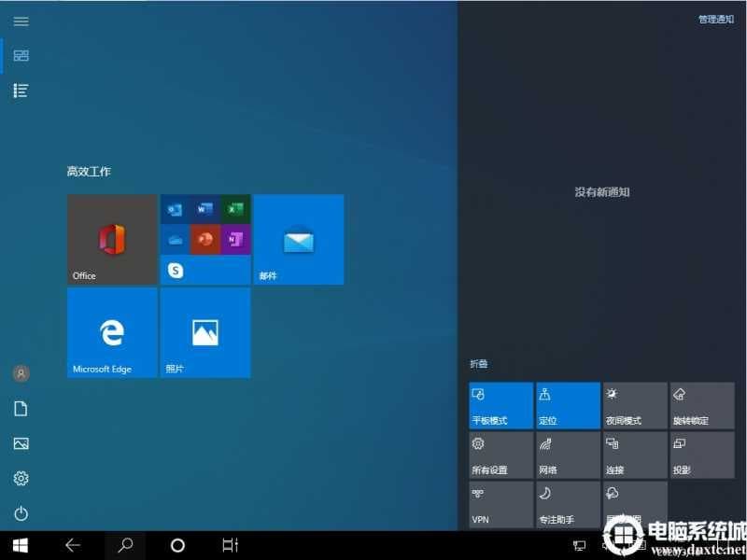Open the Documents folder shortcut
This screenshot has height=560, width=747.
point(21,409)
